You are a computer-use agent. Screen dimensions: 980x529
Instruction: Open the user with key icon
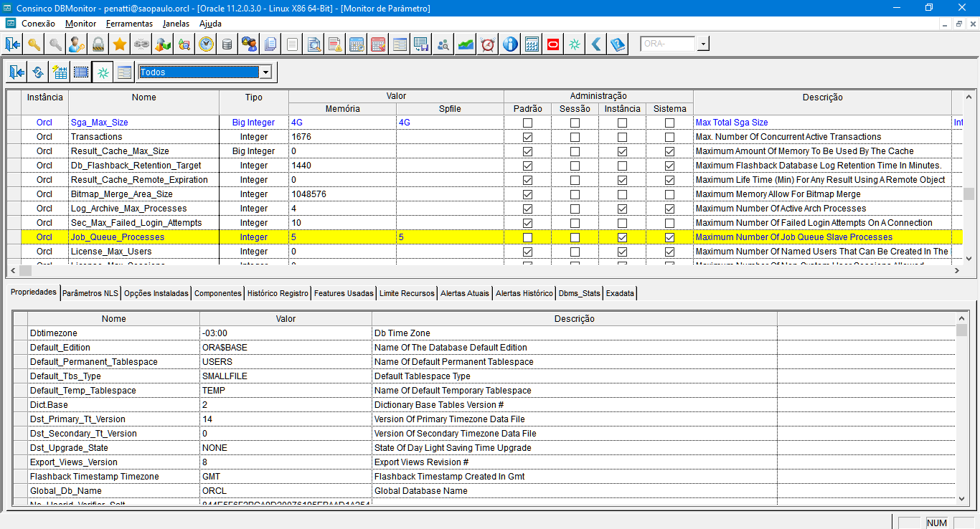point(77,44)
